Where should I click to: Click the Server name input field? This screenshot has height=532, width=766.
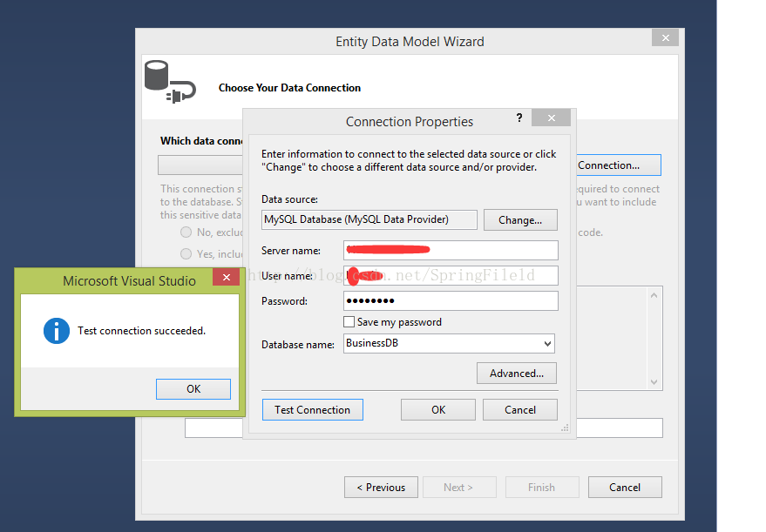(x=451, y=250)
